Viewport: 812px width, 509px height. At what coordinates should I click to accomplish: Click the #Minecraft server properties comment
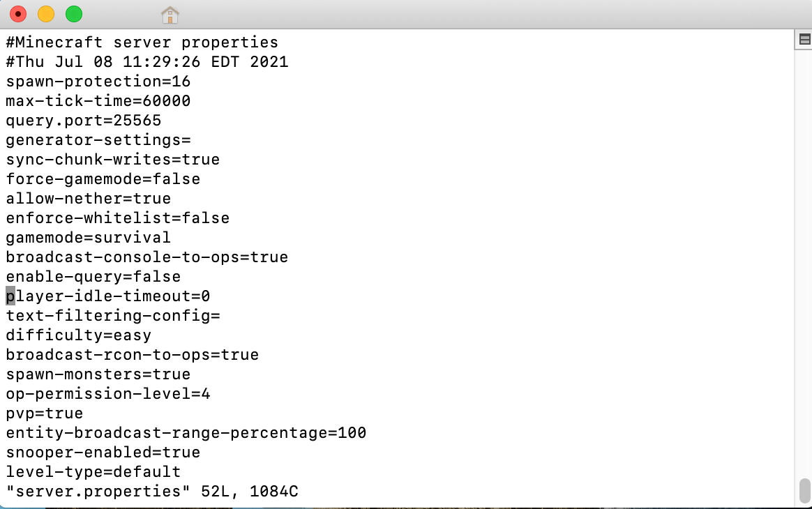(142, 43)
